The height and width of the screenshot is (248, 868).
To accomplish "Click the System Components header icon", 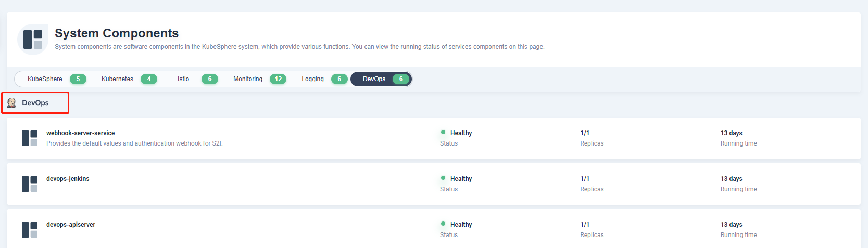I will [33, 40].
